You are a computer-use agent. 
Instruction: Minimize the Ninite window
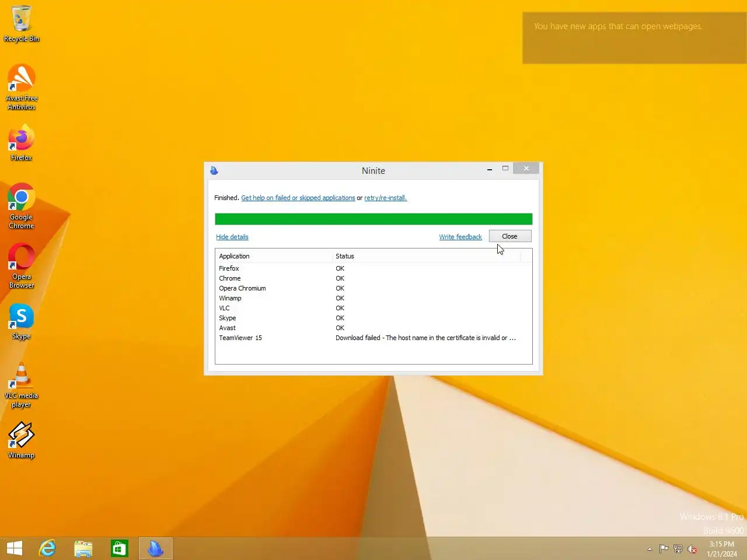[490, 169]
